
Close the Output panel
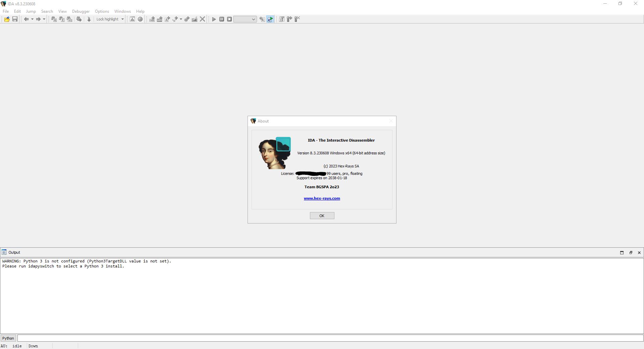point(639,253)
